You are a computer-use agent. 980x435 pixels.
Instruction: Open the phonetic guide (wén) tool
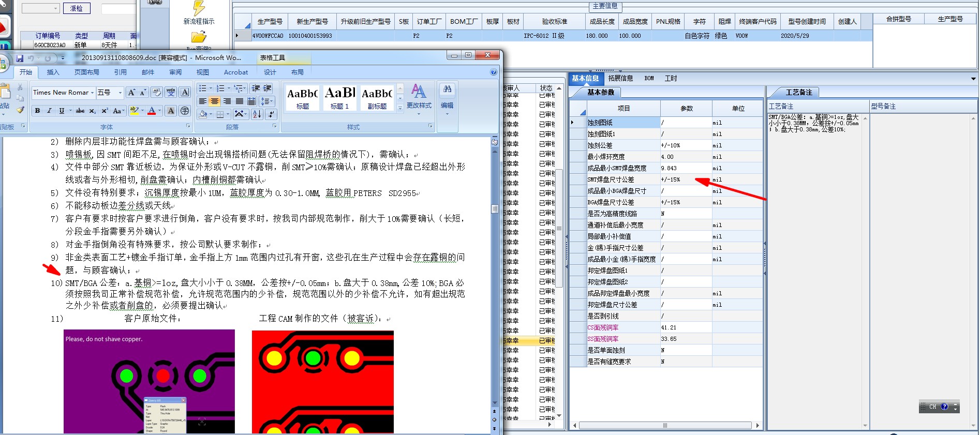click(x=171, y=92)
